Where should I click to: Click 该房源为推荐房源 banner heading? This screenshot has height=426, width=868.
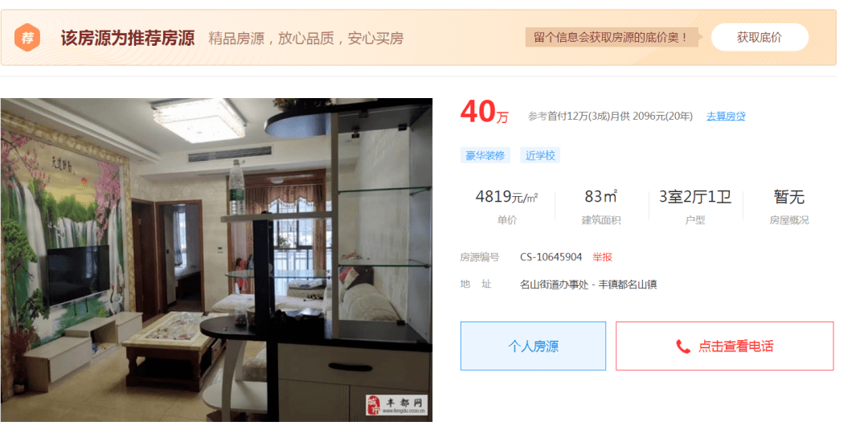point(127,39)
